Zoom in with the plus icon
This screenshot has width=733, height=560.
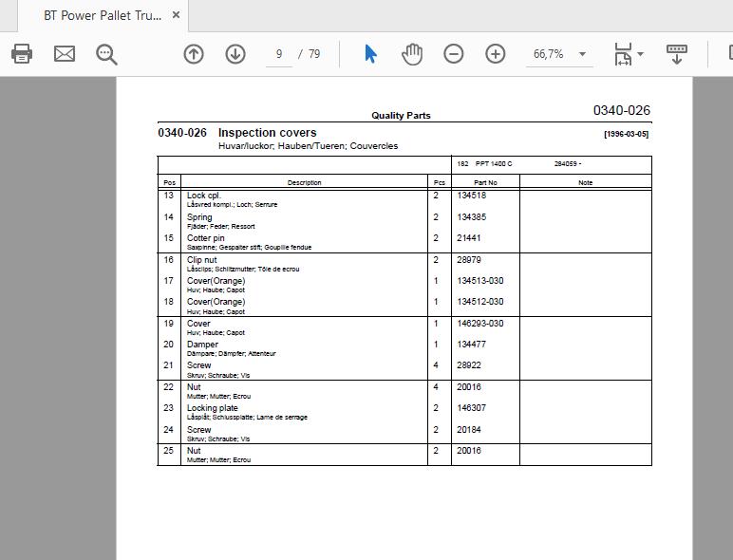click(x=495, y=54)
